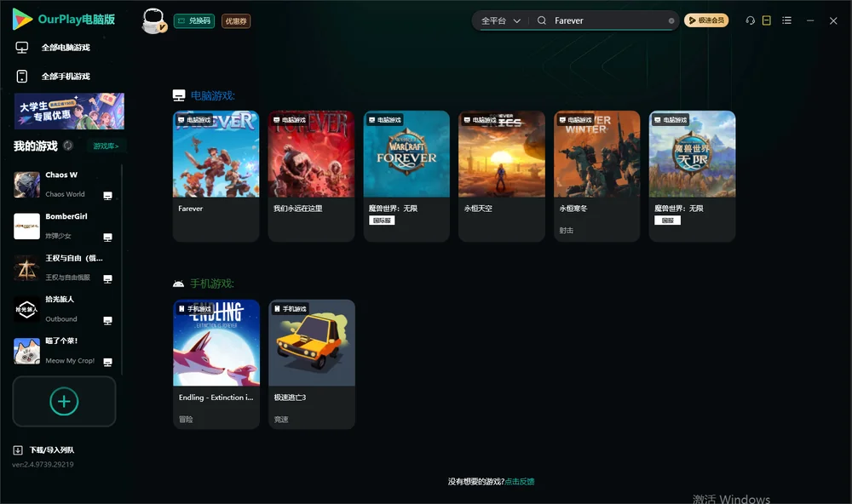The image size is (852, 504).
Task: Open the 极速会员 membership button
Action: pos(705,20)
